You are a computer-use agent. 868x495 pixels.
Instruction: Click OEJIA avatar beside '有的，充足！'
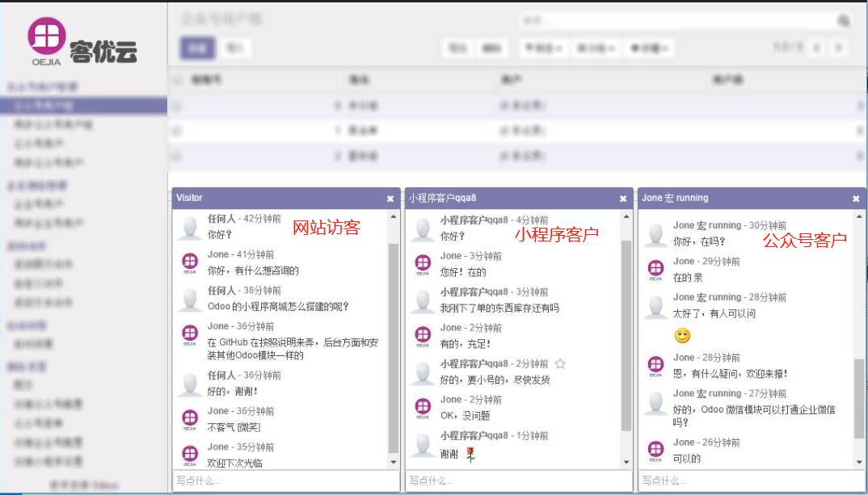click(x=423, y=336)
